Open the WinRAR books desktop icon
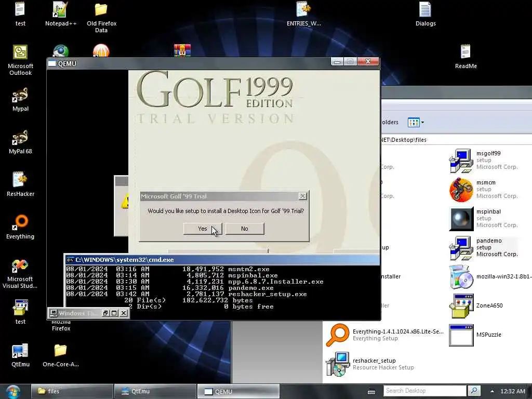Screen dimensions: 532x399 182,50
